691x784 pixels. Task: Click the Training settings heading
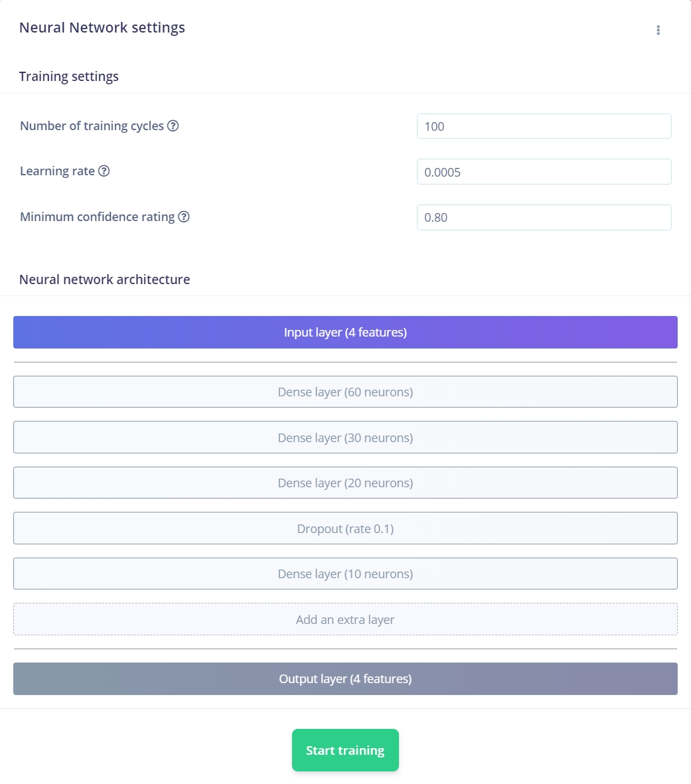coord(69,76)
